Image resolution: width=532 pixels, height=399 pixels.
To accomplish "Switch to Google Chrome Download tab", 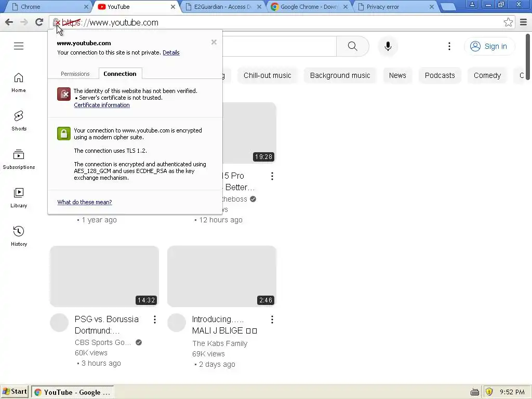I will click(x=309, y=7).
